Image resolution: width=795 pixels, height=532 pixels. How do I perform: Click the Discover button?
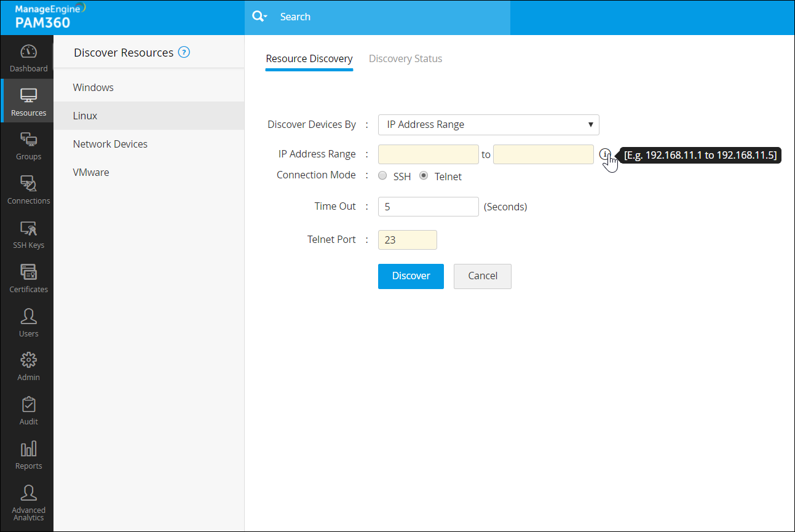(411, 276)
